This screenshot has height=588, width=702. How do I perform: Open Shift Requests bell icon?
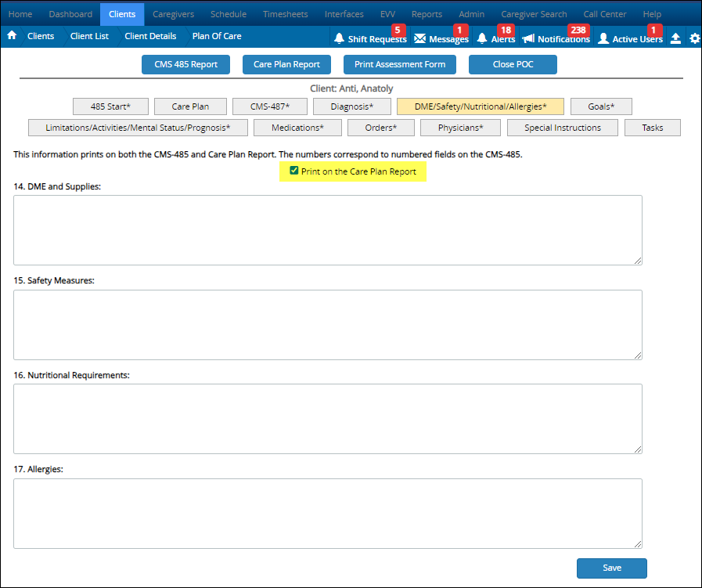340,38
